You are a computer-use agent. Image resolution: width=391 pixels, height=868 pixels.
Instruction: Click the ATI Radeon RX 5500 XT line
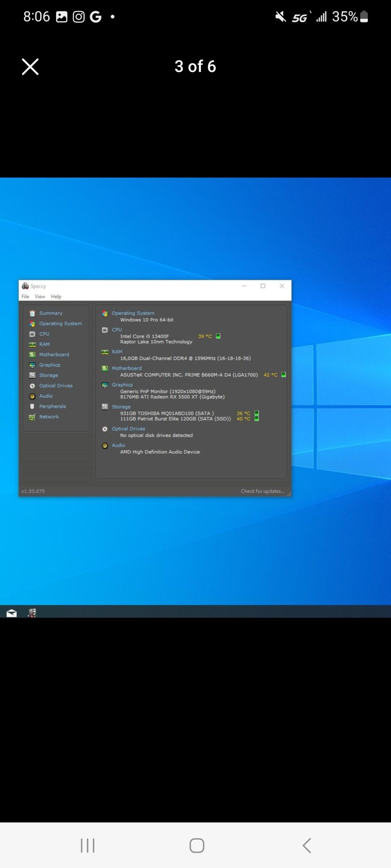pyautogui.click(x=172, y=397)
